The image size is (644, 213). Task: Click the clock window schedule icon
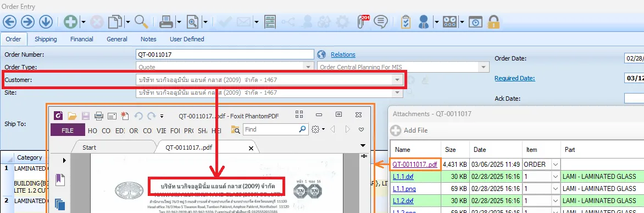tap(476, 21)
